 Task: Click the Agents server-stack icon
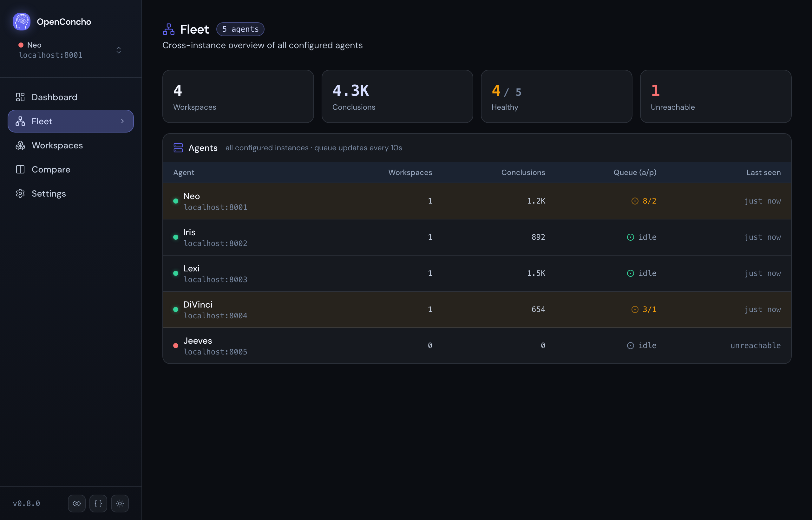pyautogui.click(x=178, y=148)
